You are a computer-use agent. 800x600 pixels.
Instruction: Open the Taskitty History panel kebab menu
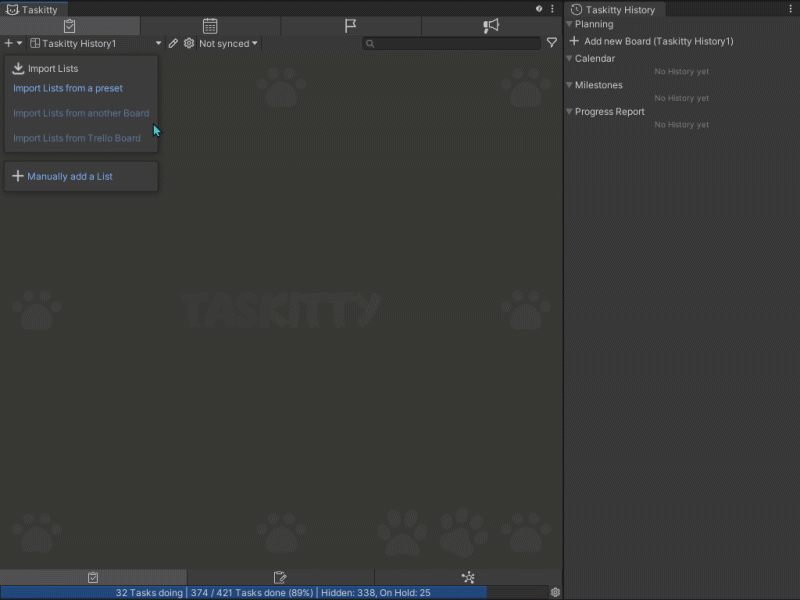point(790,9)
